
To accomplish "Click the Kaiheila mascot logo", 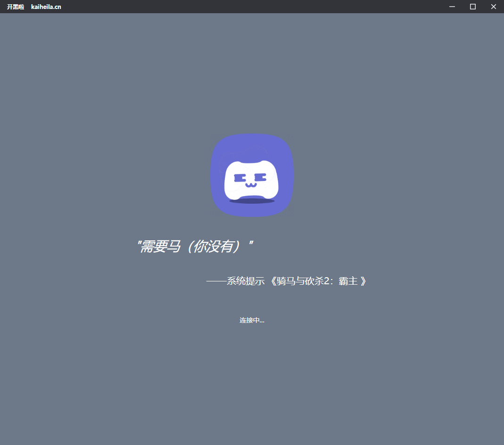I will click(252, 175).
